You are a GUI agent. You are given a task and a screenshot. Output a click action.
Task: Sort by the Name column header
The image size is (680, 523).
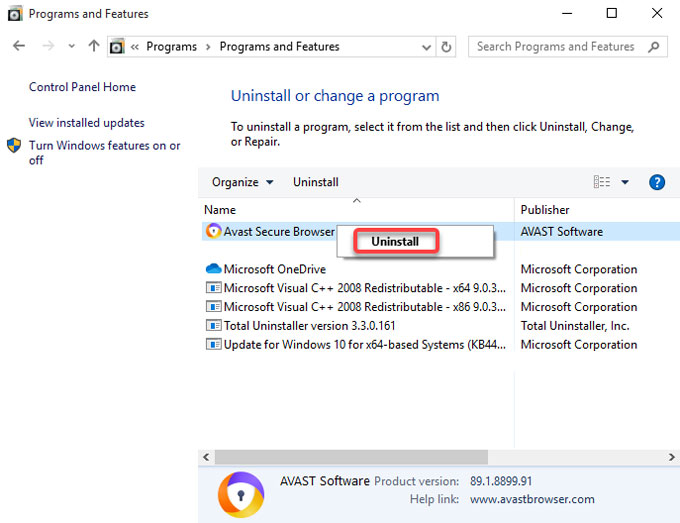[220, 210]
